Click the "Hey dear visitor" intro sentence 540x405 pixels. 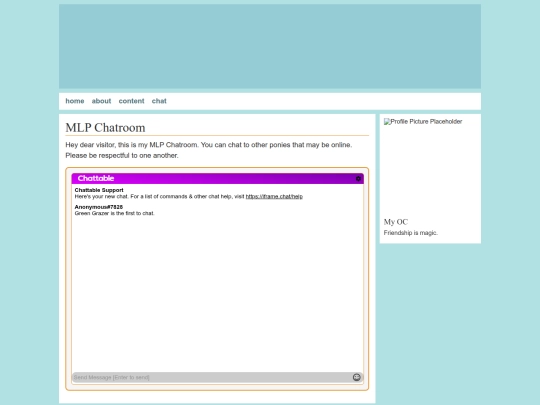[209, 145]
